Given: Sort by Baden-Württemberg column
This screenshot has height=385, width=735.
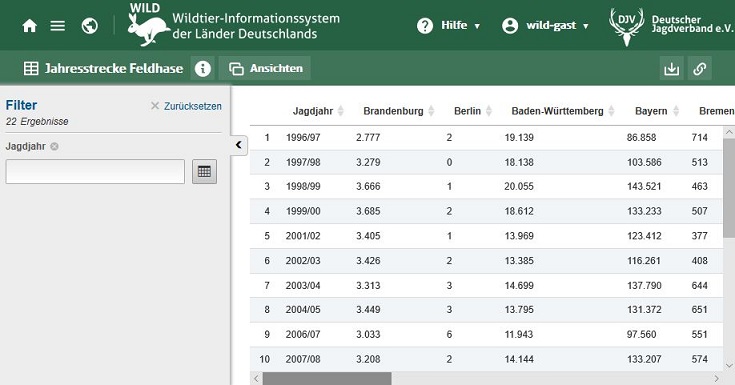Looking at the screenshot, I should click(x=563, y=111).
